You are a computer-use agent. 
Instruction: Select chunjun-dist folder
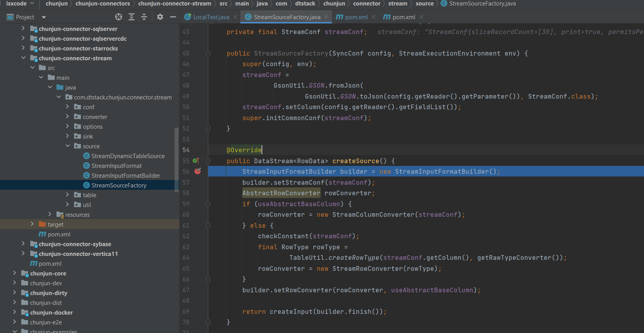coord(46,302)
